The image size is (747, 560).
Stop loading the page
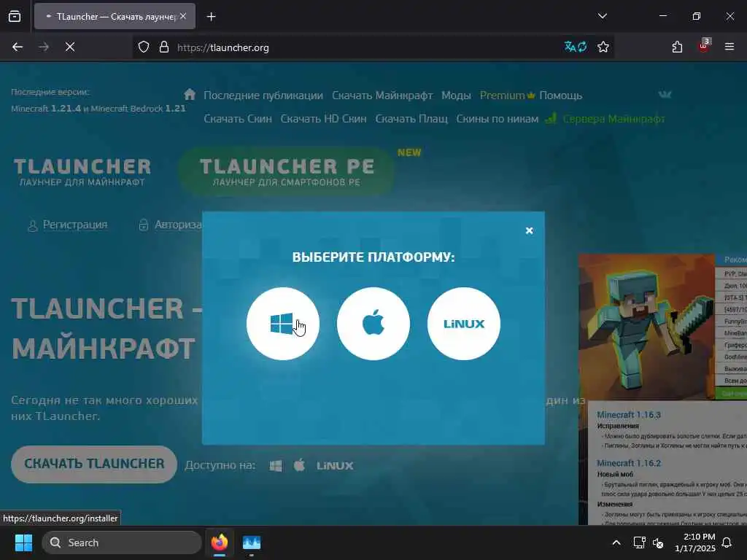70,47
